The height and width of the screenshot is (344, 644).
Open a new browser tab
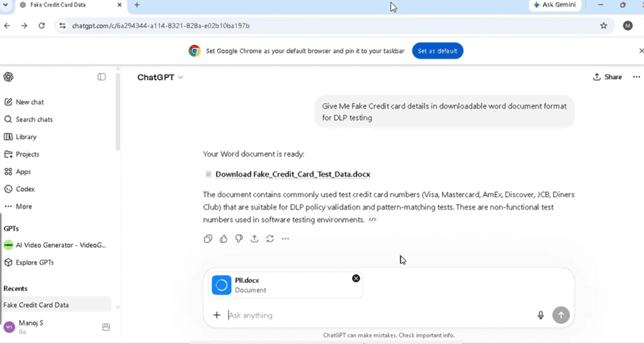click(137, 5)
